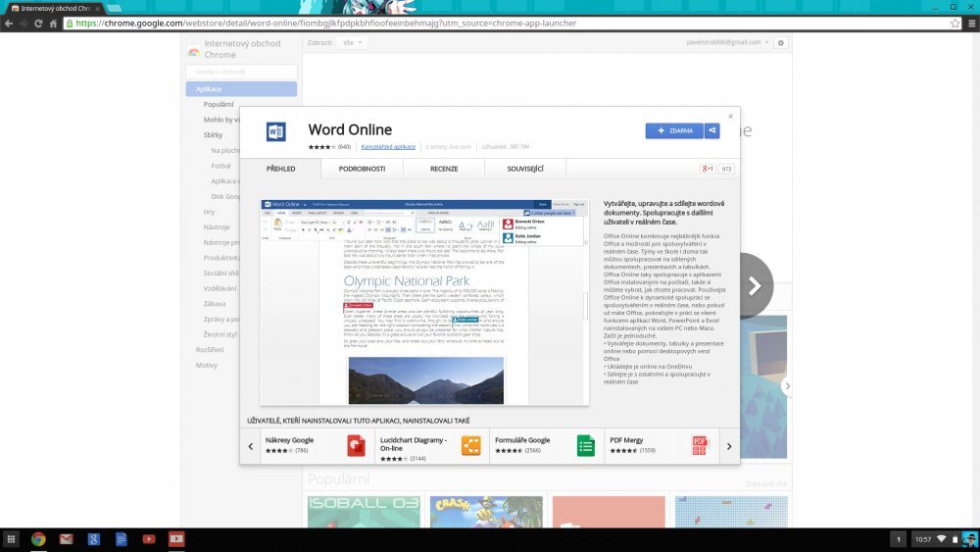Open the app launcher grid icon

pyautogui.click(x=11, y=539)
